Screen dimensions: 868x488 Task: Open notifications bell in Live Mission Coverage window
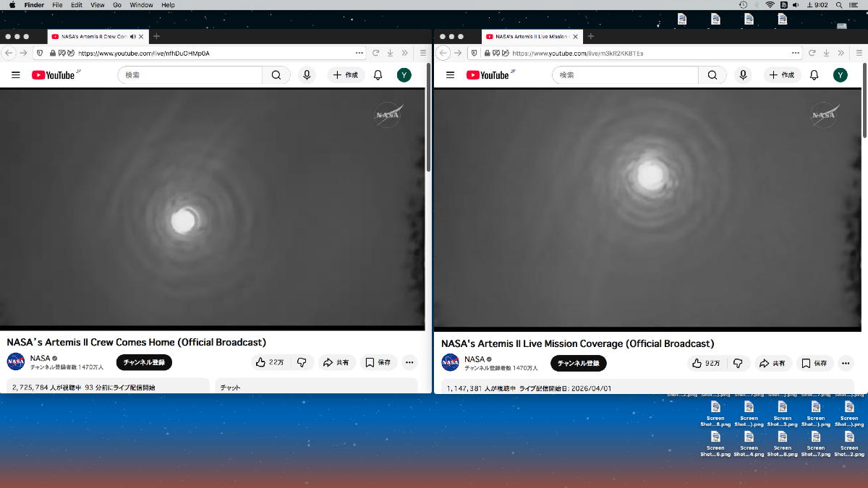pos(814,74)
